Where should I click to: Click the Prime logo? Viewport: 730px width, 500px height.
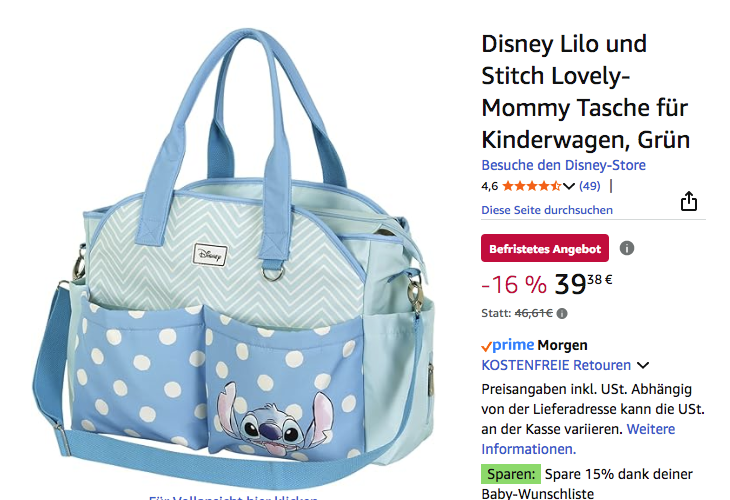(507, 345)
